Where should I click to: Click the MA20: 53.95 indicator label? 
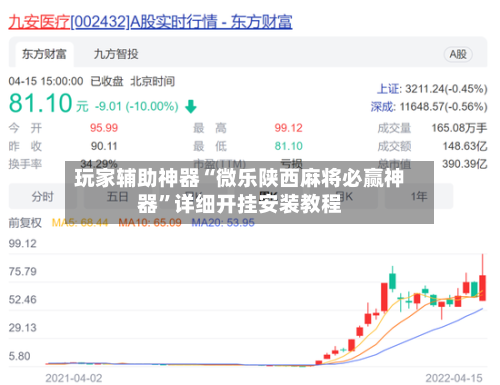tap(223, 223)
